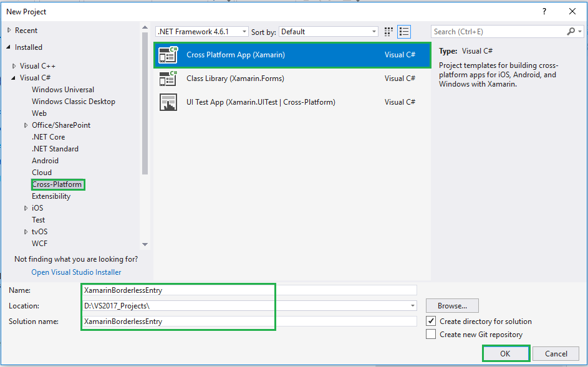This screenshot has height=367, width=588.
Task: Open the Location path dropdown
Action: tap(413, 306)
